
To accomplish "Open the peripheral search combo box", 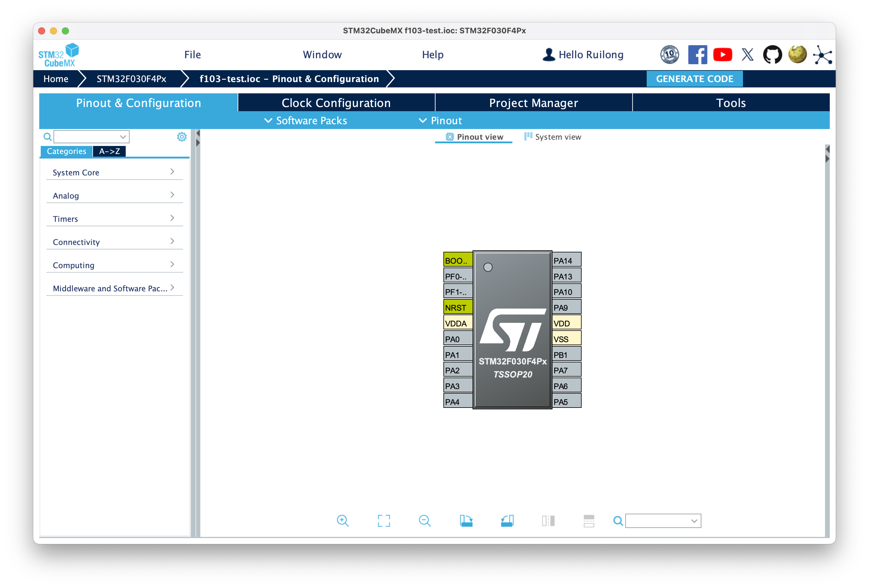I will pyautogui.click(x=92, y=137).
